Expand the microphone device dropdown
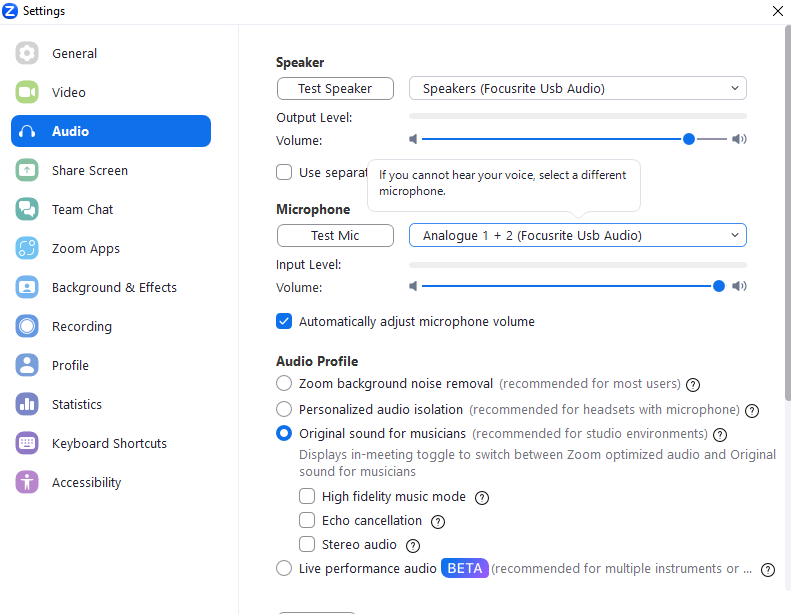This screenshot has width=791, height=614. click(577, 235)
